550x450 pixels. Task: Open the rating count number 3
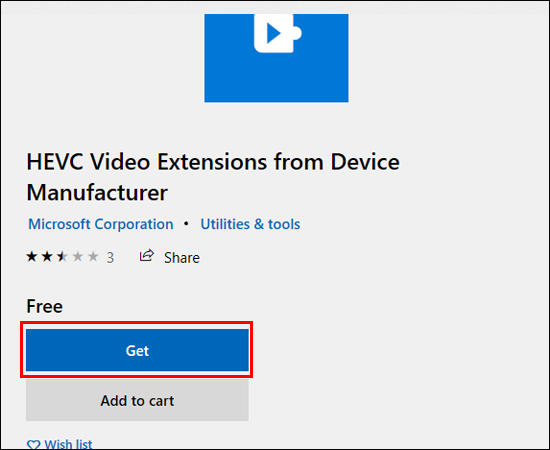coord(110,258)
